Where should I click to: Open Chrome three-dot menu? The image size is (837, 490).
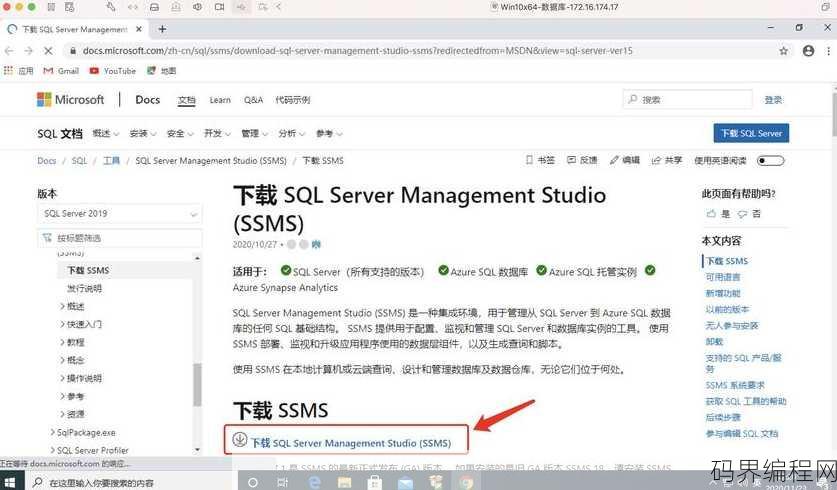(x=828, y=51)
